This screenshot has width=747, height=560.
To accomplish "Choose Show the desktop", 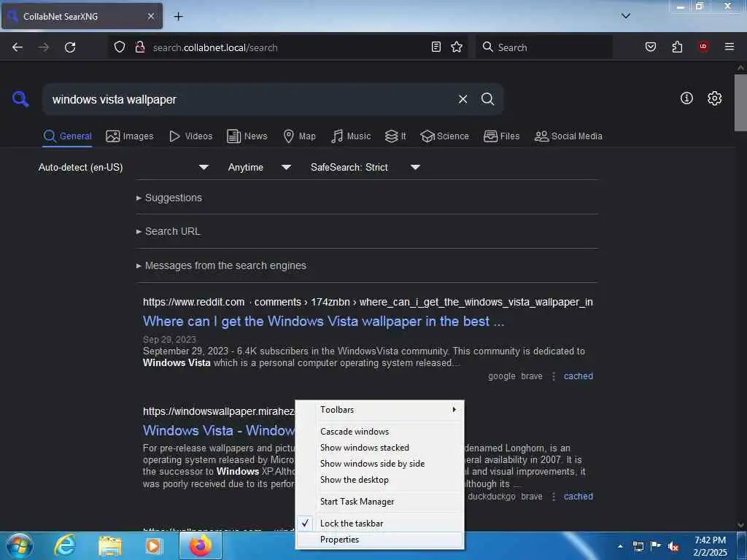I will pos(379,480).
